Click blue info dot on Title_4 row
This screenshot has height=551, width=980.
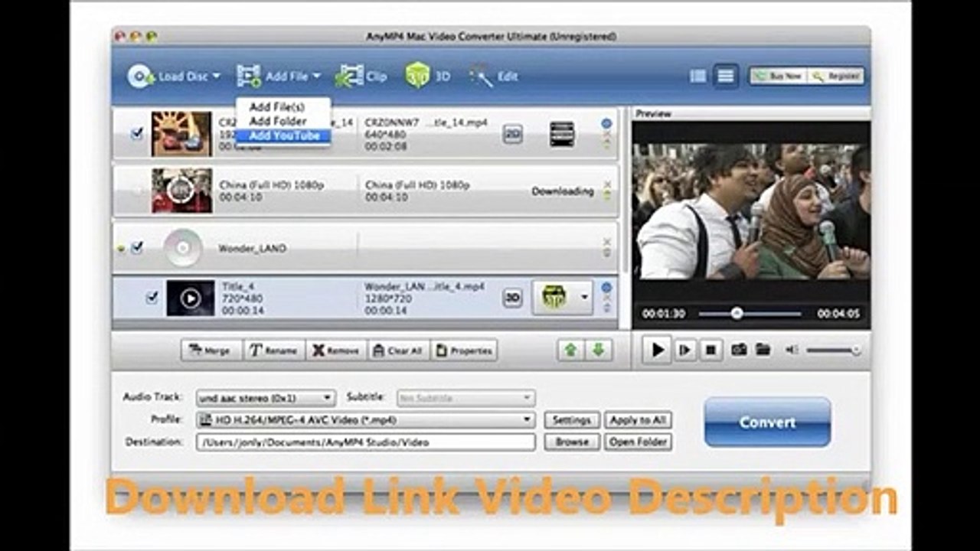tap(606, 288)
